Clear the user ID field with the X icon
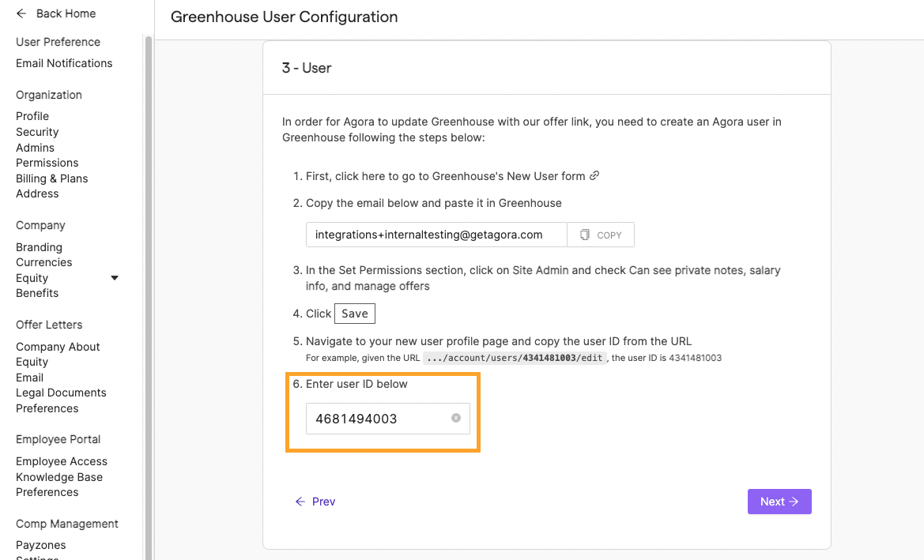The height and width of the screenshot is (560, 924). pos(455,418)
